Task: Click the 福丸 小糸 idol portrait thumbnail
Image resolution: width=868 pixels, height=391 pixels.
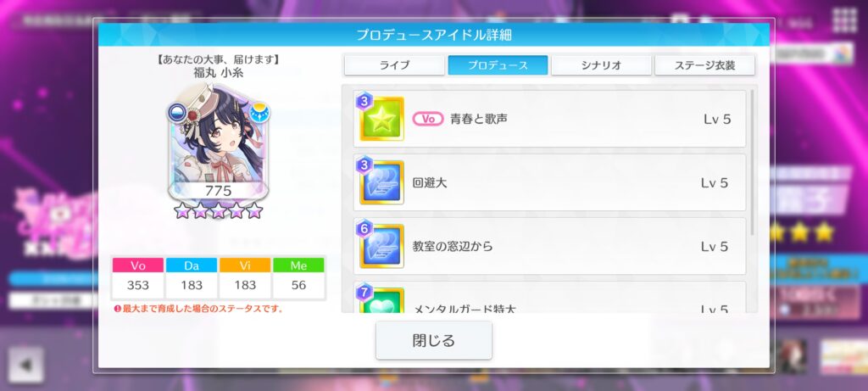Action: tap(218, 142)
